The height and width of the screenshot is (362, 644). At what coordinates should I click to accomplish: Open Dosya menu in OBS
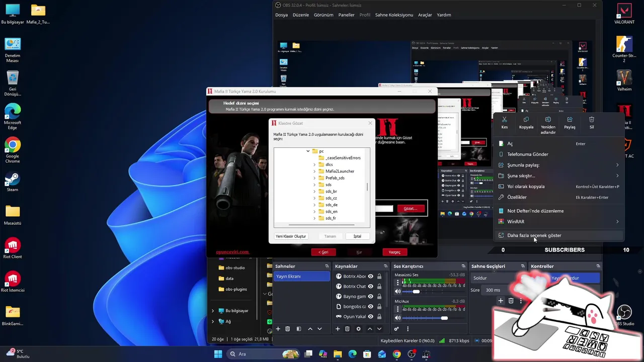coord(281,15)
